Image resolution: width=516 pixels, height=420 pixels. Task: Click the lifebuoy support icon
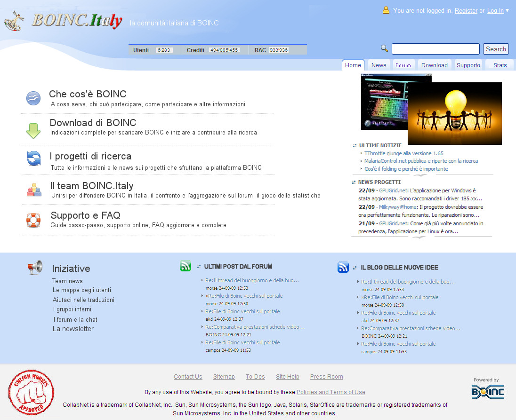tap(34, 220)
